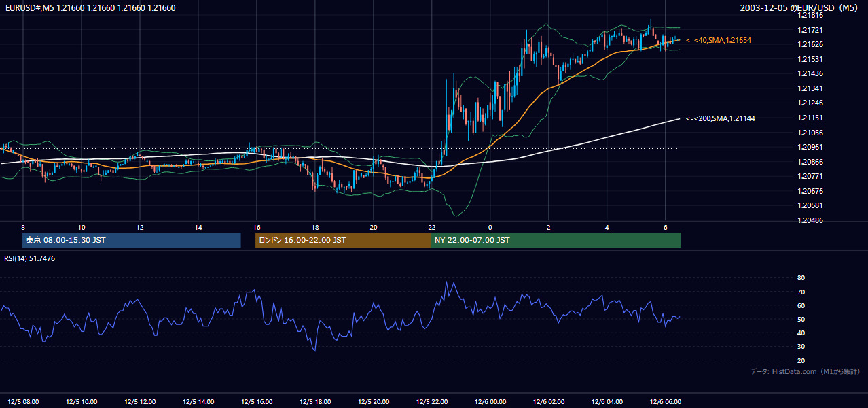Click the 12/5 18:00 bottom time label

314,401
